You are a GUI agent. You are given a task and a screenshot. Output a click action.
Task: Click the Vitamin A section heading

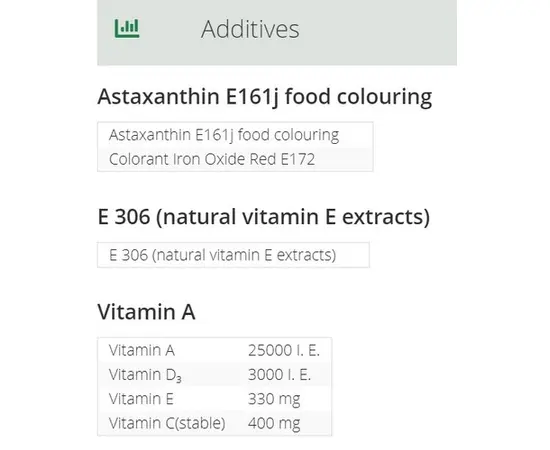coord(146,312)
